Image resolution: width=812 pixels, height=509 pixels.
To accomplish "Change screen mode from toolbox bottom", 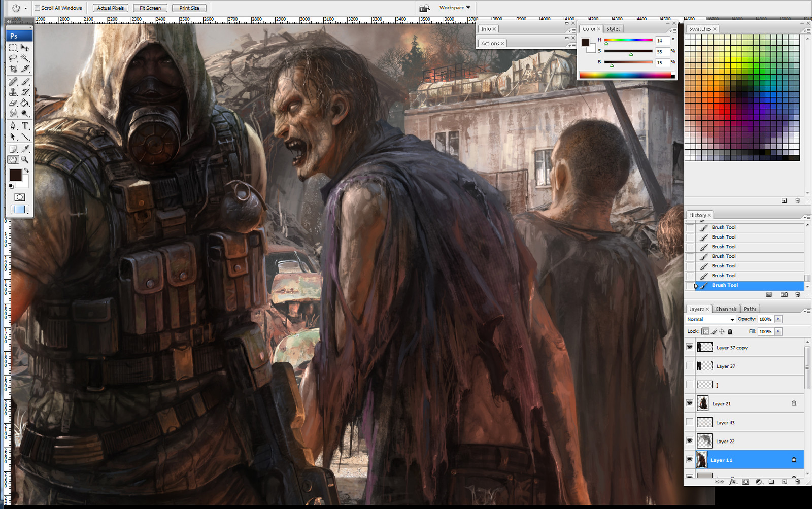I will (19, 209).
